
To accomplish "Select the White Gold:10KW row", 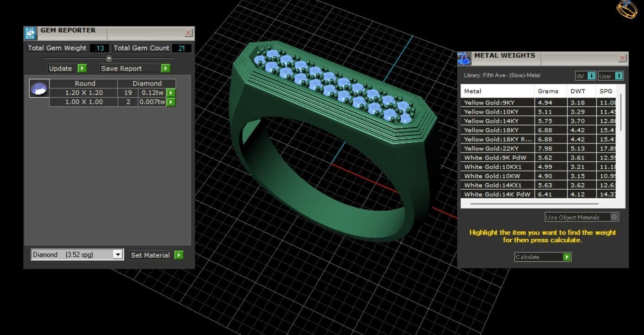I will [x=539, y=176].
